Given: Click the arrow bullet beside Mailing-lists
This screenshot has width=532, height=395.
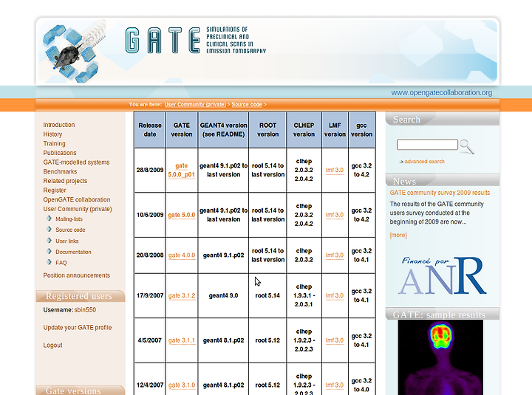Looking at the screenshot, I should click(x=50, y=219).
